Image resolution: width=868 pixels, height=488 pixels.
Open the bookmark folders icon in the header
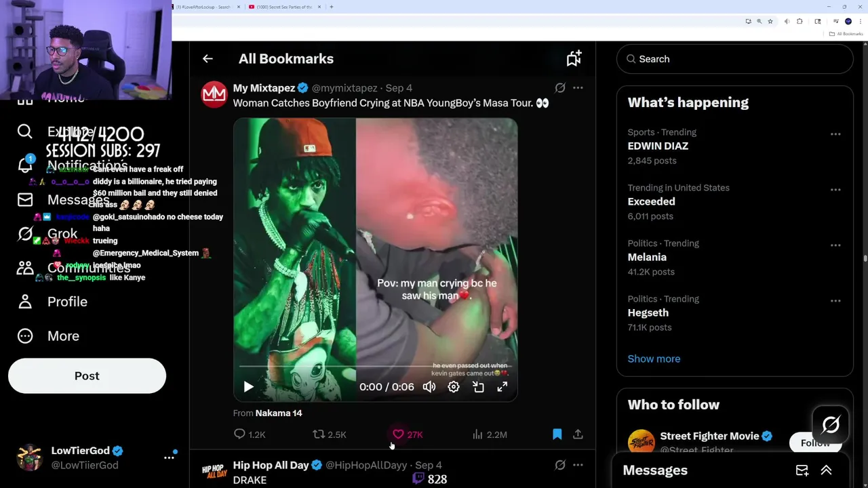(574, 58)
